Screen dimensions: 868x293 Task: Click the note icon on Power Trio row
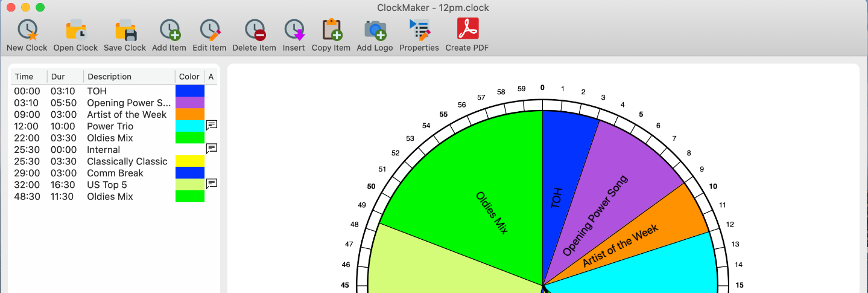(x=212, y=125)
